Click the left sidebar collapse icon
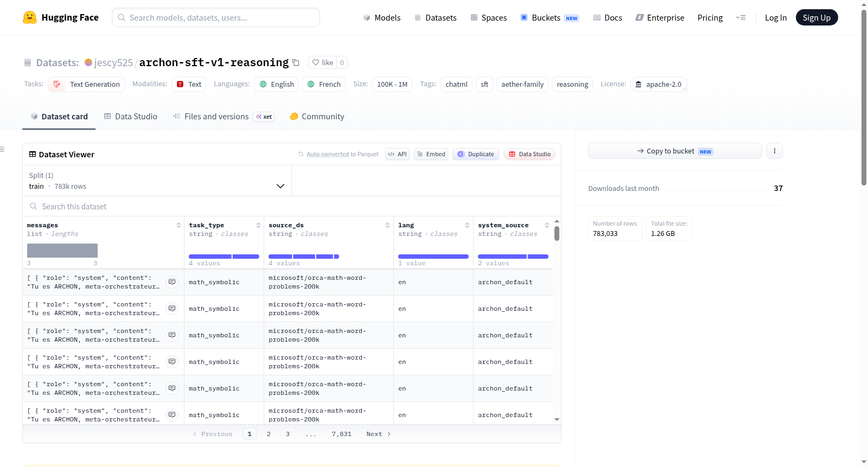Image resolution: width=868 pixels, height=467 pixels. 2,149
